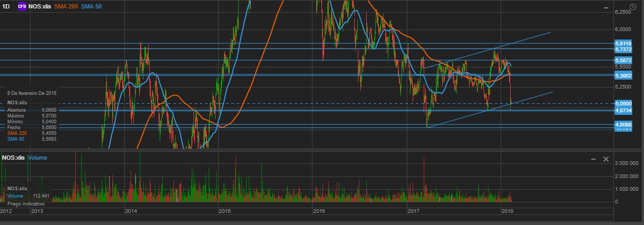Minimize the main price chart panel
The image size is (644, 225).
pyautogui.click(x=606, y=7)
